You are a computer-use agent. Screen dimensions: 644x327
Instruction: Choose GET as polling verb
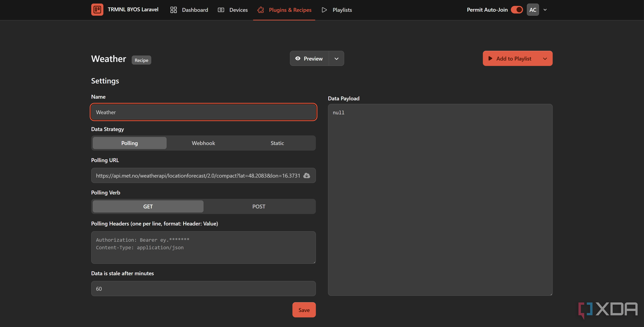pyautogui.click(x=148, y=206)
